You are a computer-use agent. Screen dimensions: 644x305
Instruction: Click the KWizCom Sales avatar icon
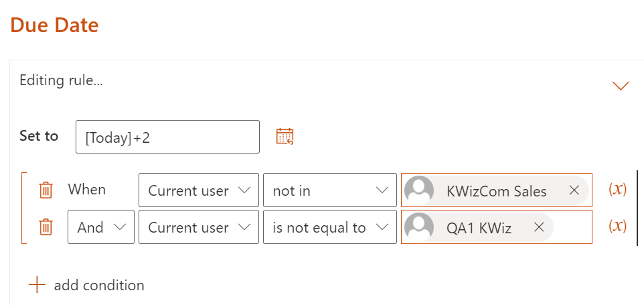pos(420,191)
